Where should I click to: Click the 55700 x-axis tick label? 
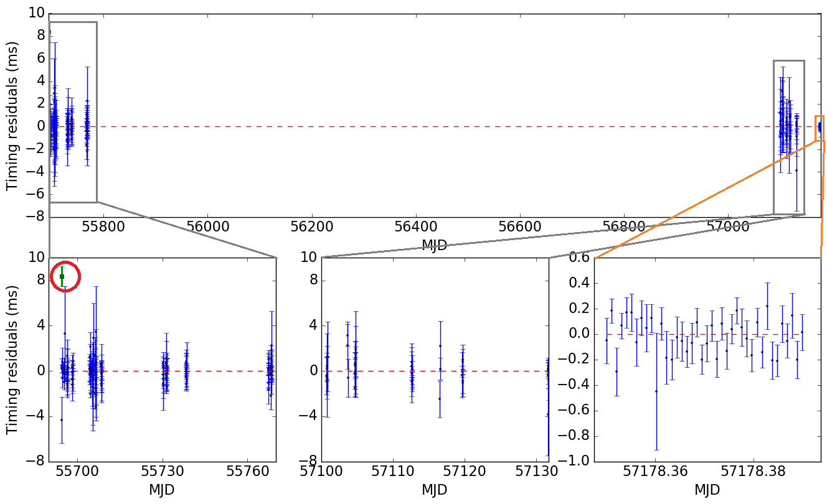pyautogui.click(x=78, y=472)
